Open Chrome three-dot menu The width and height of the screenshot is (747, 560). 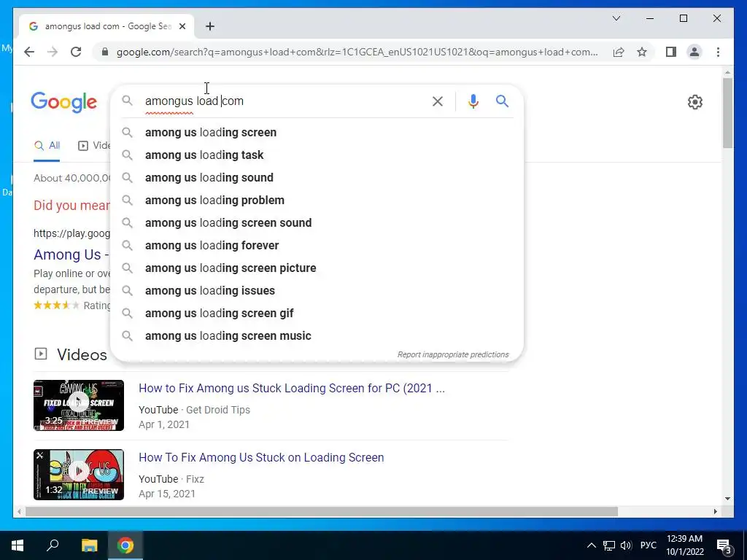718,52
